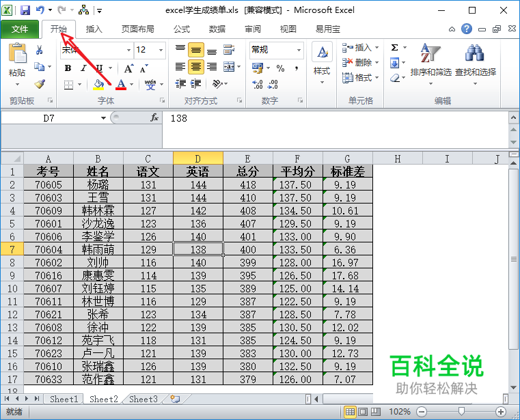
Task: Click the Clear eraser icon
Action: 395,79
